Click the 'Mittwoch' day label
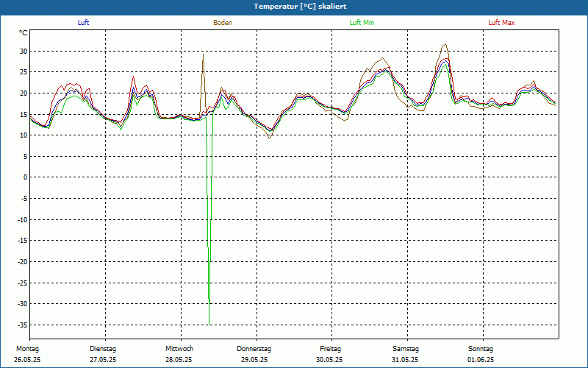Screen dimensions: 588x368 179,349
